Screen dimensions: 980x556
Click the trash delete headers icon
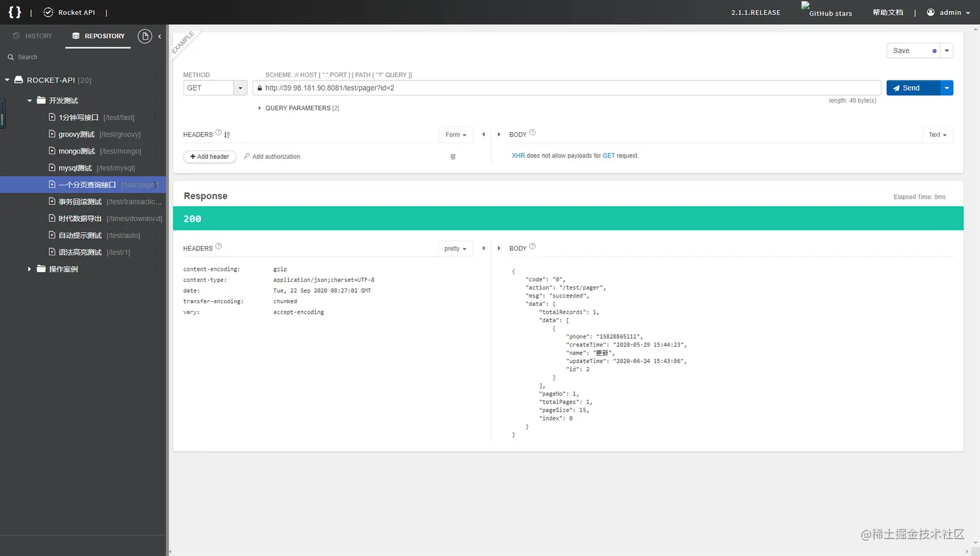pyautogui.click(x=453, y=157)
